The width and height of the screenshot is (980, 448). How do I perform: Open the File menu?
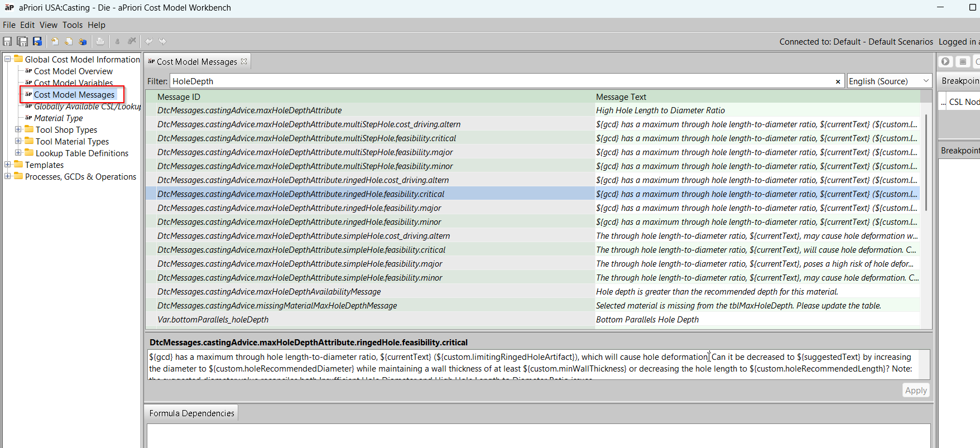[9, 25]
